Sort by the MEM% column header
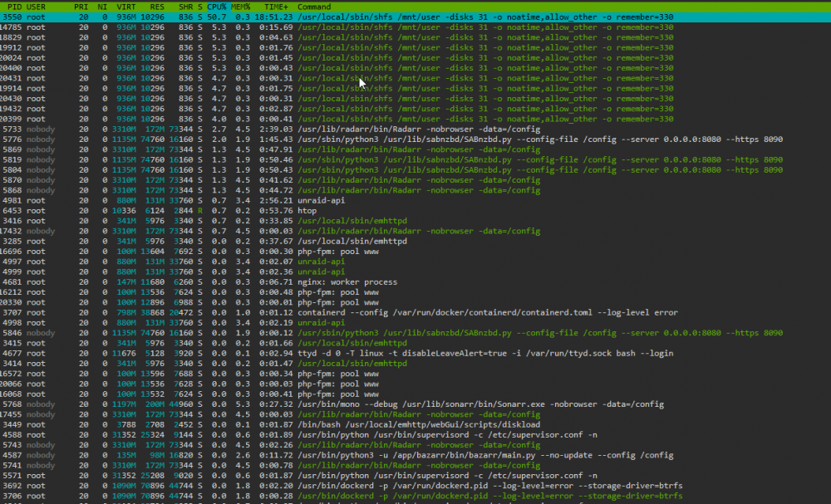Screen dimensions: 831x504 point(240,7)
